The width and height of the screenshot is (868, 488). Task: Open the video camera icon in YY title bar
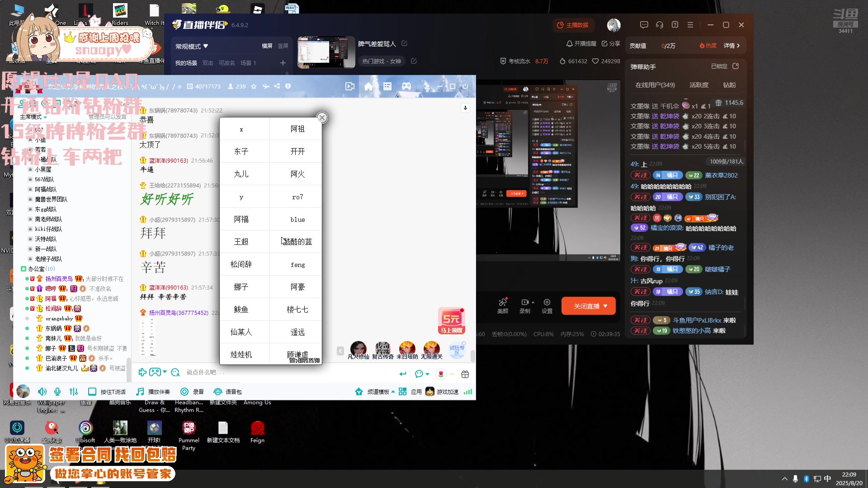point(350,86)
